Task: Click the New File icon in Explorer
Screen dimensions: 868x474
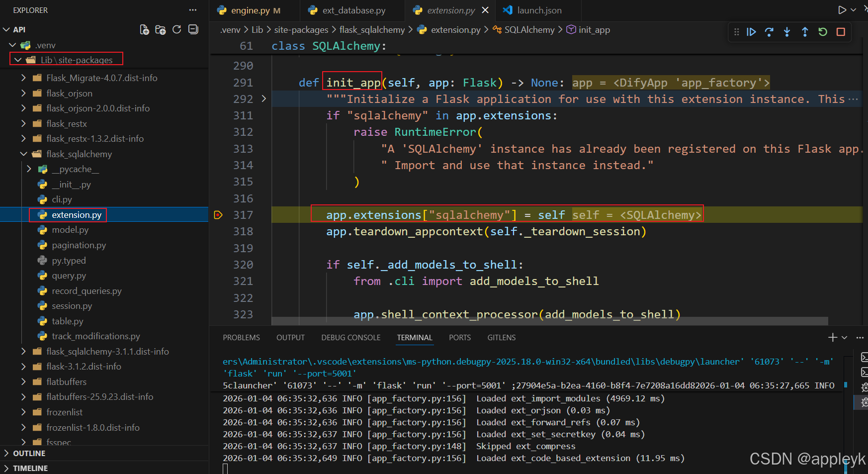Action: tap(144, 30)
